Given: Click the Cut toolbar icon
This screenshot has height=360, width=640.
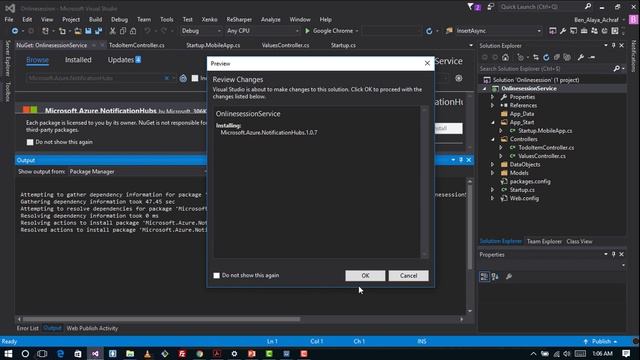Looking at the screenshot, I should (113, 31).
